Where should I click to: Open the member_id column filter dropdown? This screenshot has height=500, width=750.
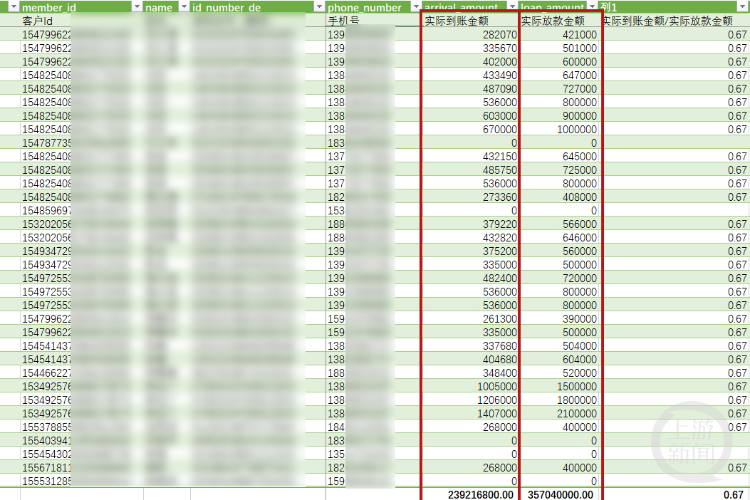point(137,7)
